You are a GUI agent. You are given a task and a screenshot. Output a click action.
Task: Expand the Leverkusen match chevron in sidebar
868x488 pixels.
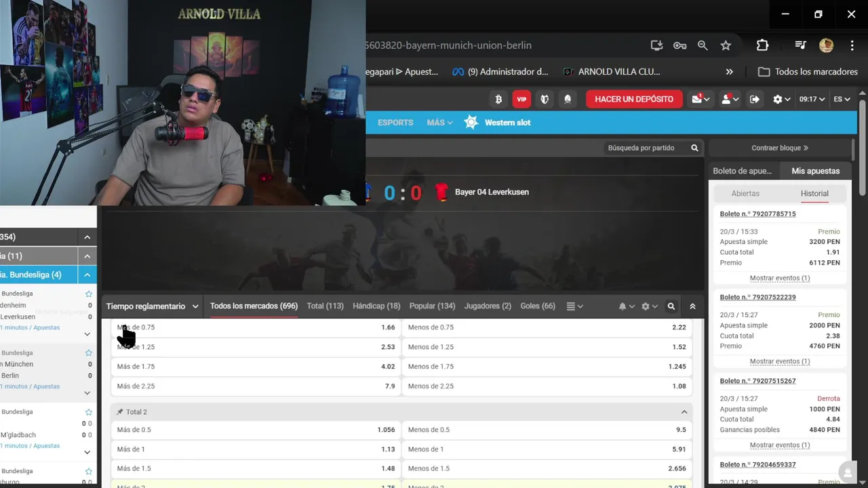click(x=87, y=334)
